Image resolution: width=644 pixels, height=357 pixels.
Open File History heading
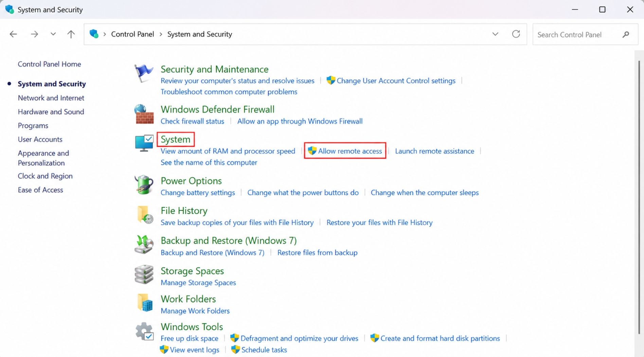[184, 210]
